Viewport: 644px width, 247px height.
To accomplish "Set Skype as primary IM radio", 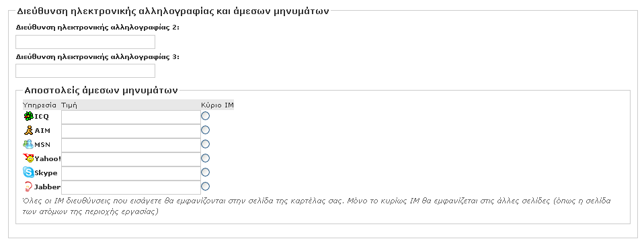I will (205, 172).
